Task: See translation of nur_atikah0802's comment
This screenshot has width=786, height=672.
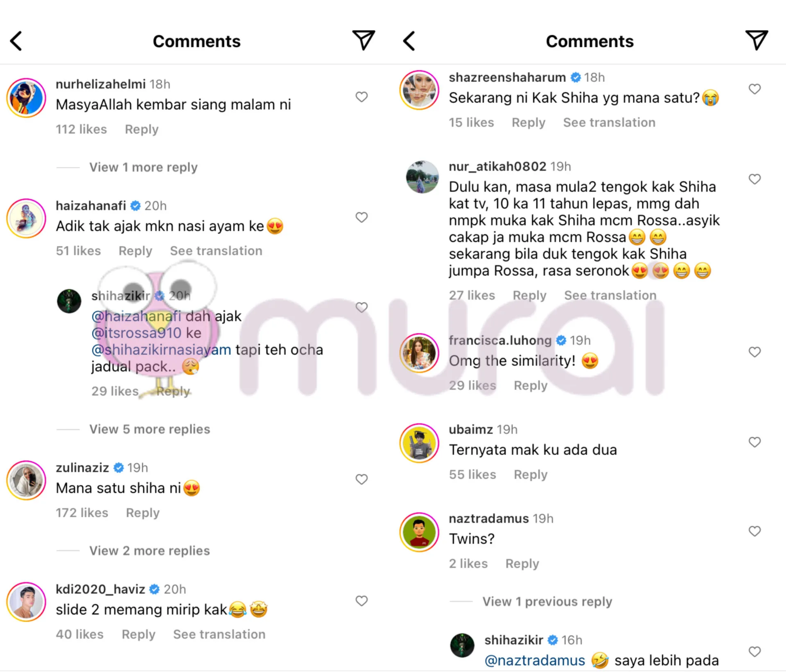Action: (x=610, y=295)
